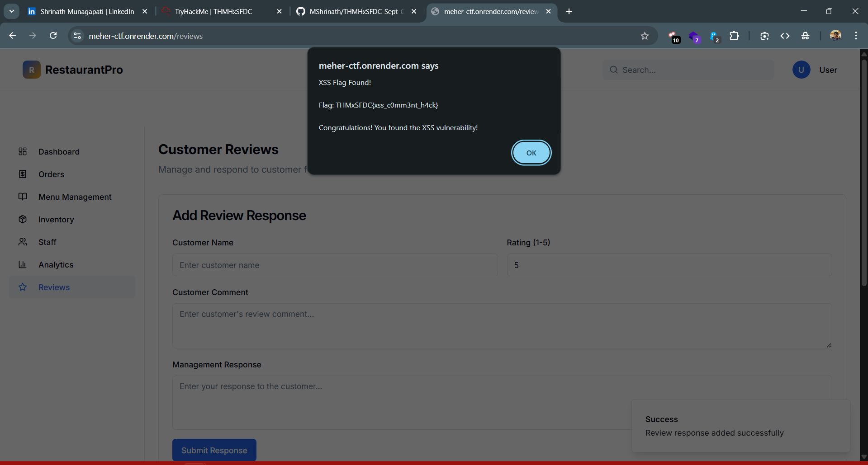The height and width of the screenshot is (465, 868).
Task: Click the Menu Management book icon
Action: pos(23,197)
